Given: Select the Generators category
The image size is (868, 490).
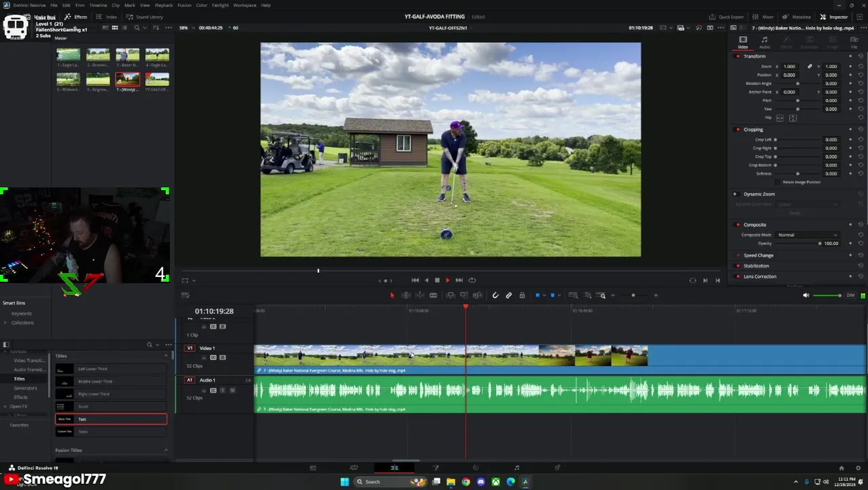Looking at the screenshot, I should [x=25, y=388].
